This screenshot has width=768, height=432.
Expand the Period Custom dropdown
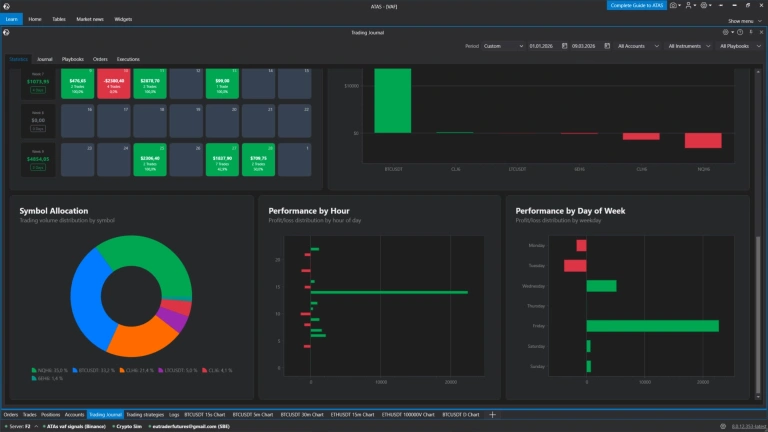pyautogui.click(x=503, y=46)
